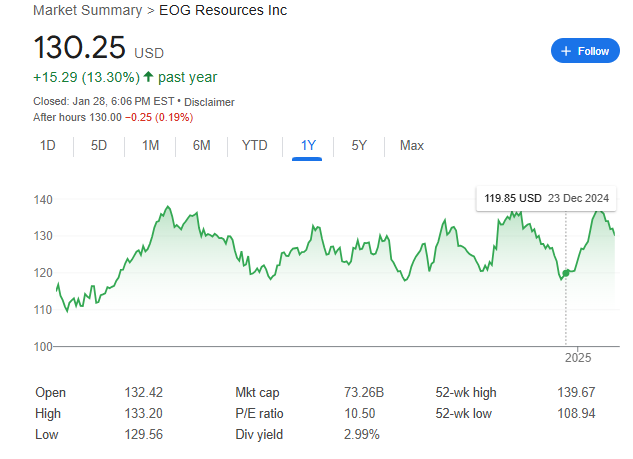
Task: Click the Mkt cap label
Action: [x=257, y=392]
